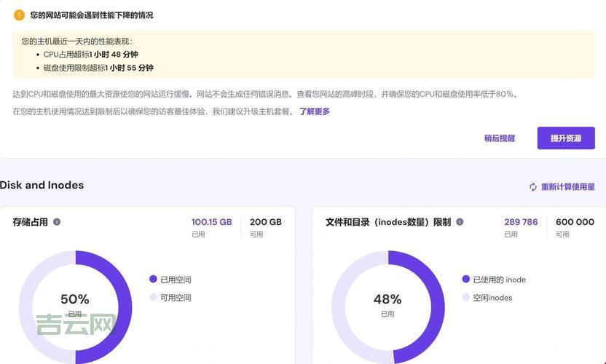606x364 pixels.
Task: Click the 文件和目录（inodes数量）限制 title
Action: (x=388, y=222)
